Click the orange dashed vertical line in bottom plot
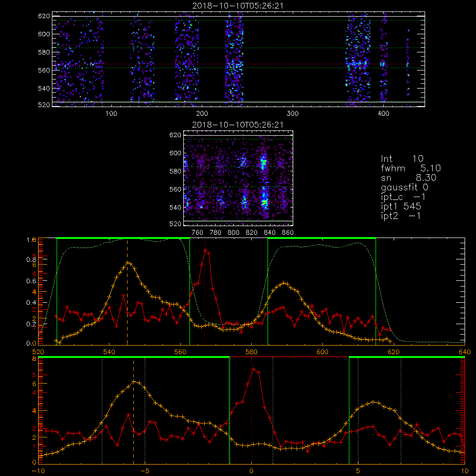The height and width of the screenshot is (476, 476). [x=133, y=412]
